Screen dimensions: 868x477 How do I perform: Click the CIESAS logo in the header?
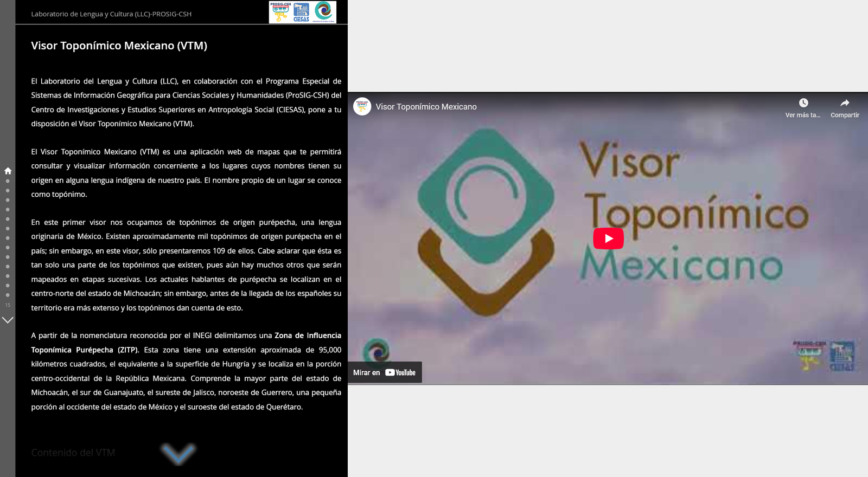[x=301, y=12]
